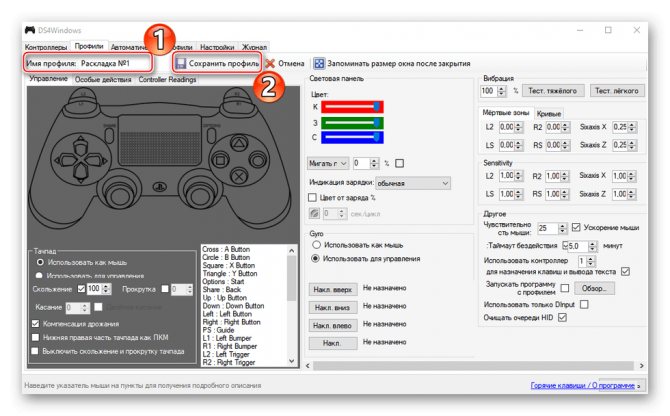
Task: Click the save profile floppy icon
Action: tap(181, 64)
